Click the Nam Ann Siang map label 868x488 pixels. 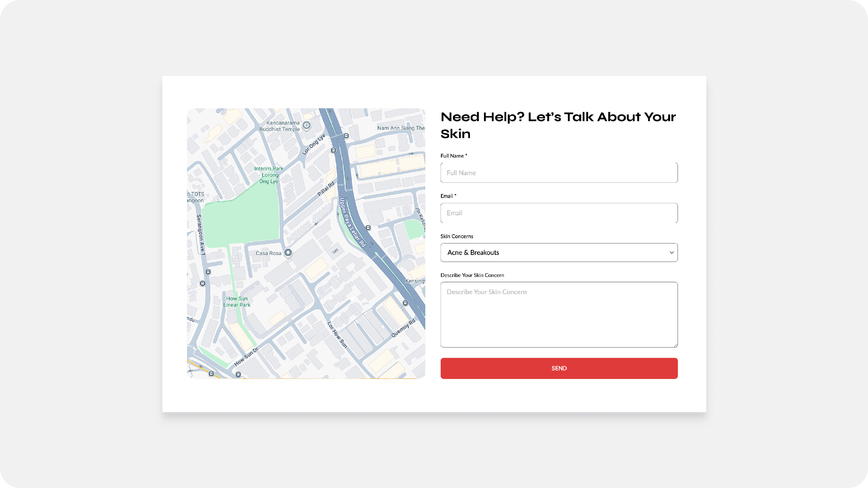(401, 128)
